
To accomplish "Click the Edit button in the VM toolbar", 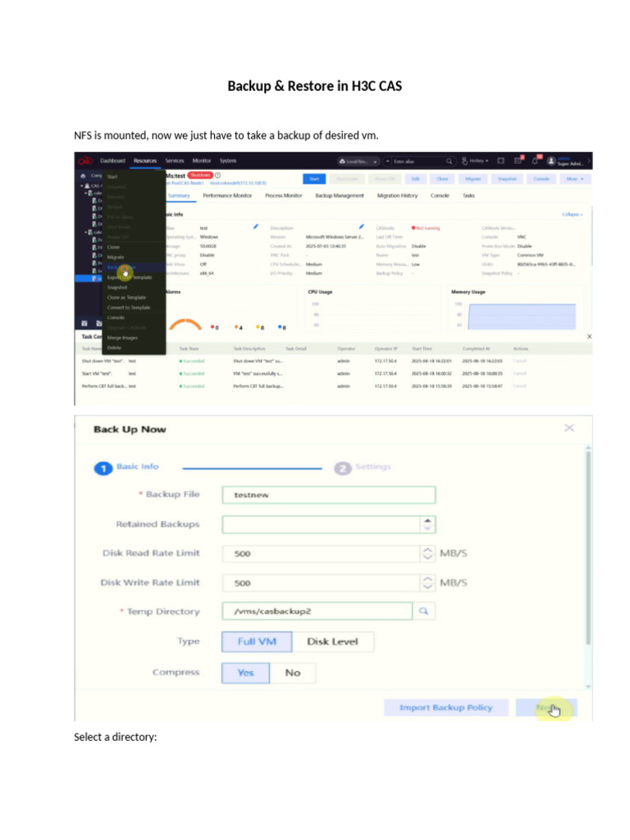I will [415, 179].
